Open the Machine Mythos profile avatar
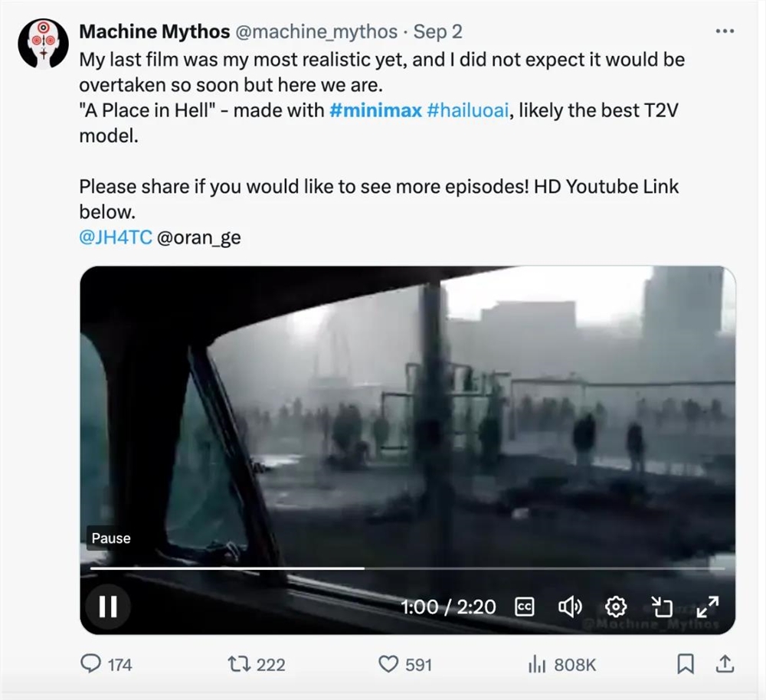The image size is (766, 700). coord(44,44)
